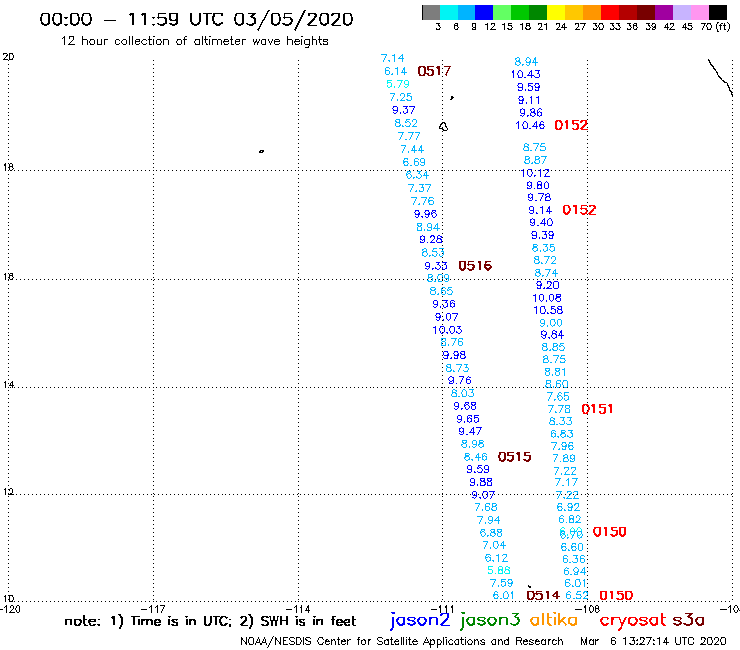
Task: Select wave height value 10.46
Action: (530, 126)
